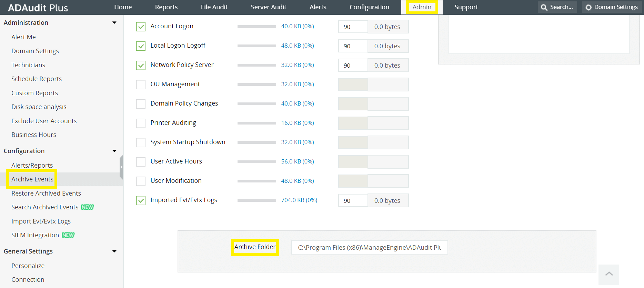Click the Archive Folder path field

point(369,248)
